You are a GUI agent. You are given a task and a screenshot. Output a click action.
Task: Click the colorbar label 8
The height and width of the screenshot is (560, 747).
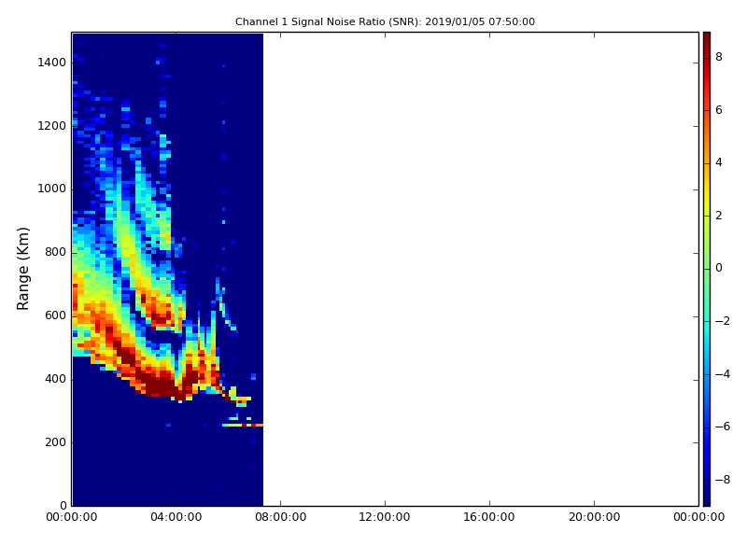point(719,57)
